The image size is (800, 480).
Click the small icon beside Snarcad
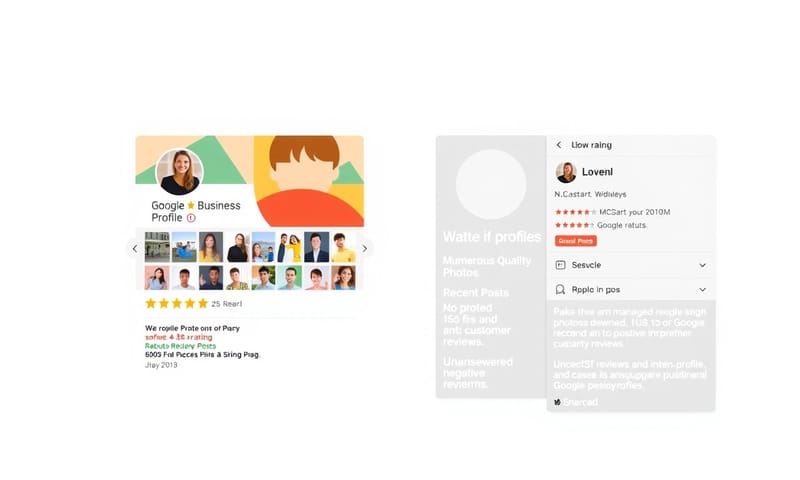tap(557, 402)
